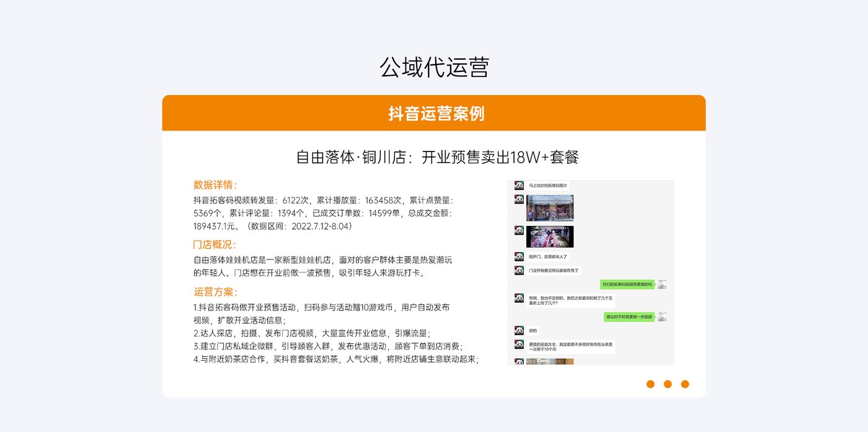Click the line starting 3.建立门店私域企微群
Image resolution: width=868 pixels, height=432 pixels.
pyautogui.click(x=329, y=346)
